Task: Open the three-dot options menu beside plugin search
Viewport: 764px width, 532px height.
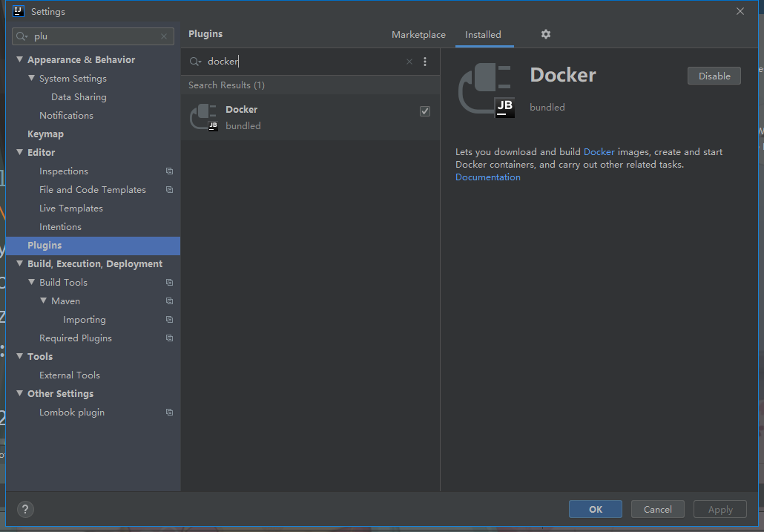Action: click(x=425, y=62)
